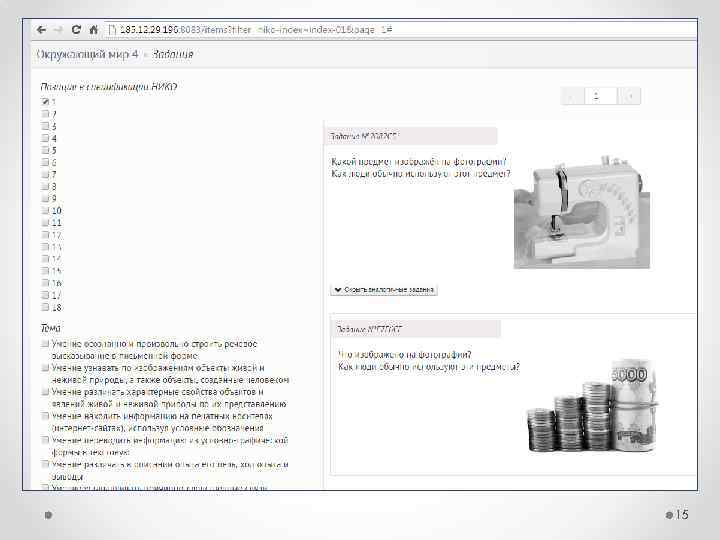This screenshot has width=720, height=540.
Task: Click the 'Тема' section heading
Action: [x=50, y=328]
